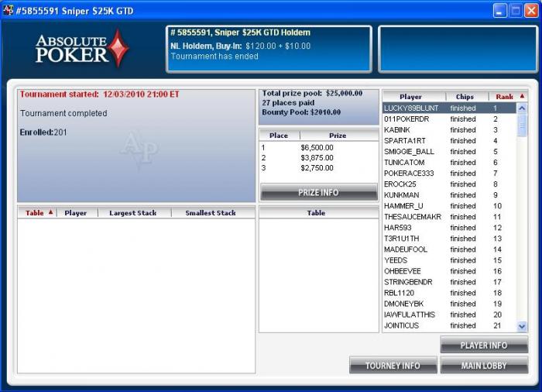
Task: Click second place prize $3,875.00
Action: click(x=317, y=158)
